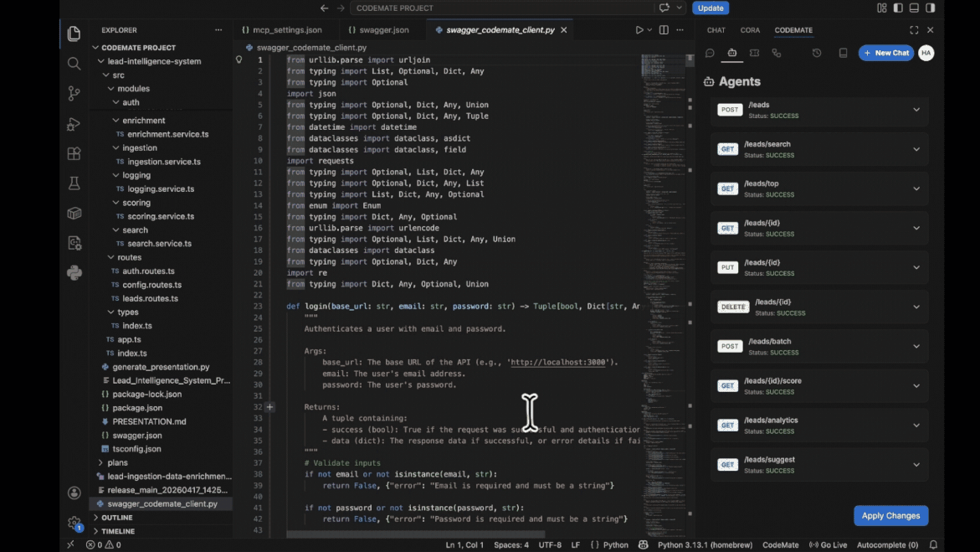Split the editor to the right
This screenshot has width=980, height=552.
click(x=664, y=30)
